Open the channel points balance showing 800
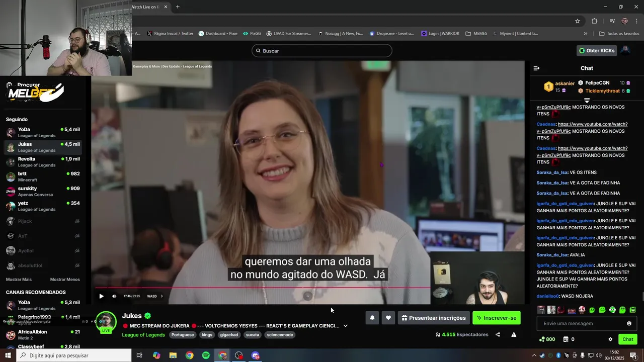 (547, 339)
